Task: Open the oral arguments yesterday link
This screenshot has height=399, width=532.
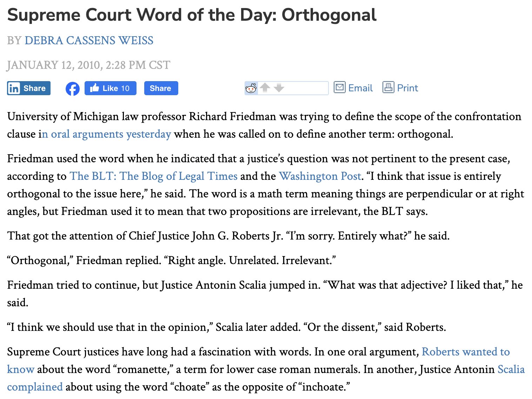Action: coord(107,134)
